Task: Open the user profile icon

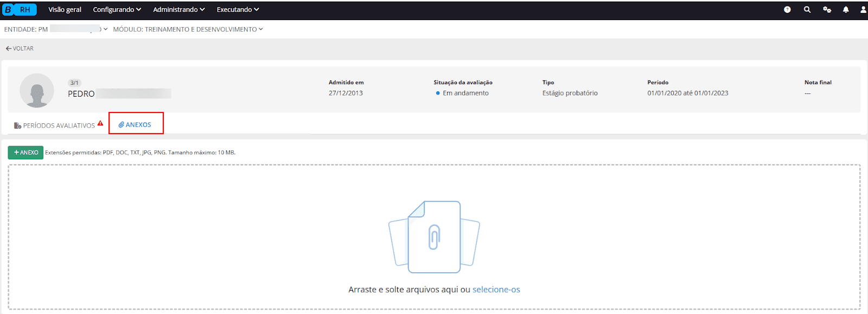Action: (x=863, y=10)
